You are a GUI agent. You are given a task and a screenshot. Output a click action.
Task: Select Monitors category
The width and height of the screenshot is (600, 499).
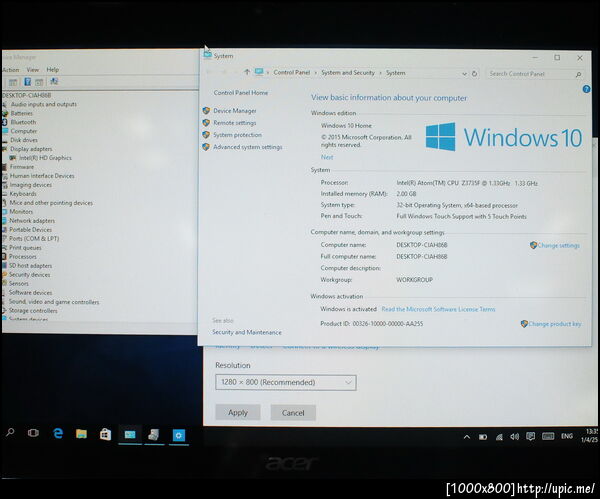pos(21,212)
